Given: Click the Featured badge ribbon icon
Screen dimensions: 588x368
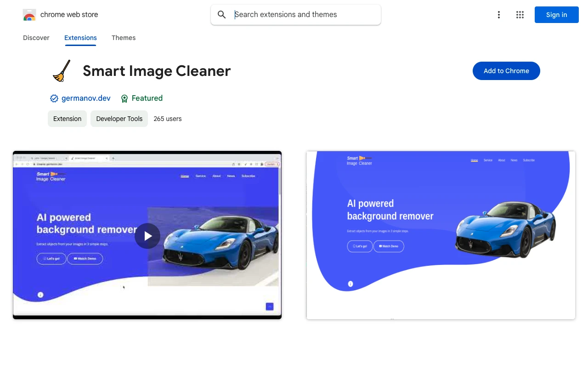Looking at the screenshot, I should 124,98.
